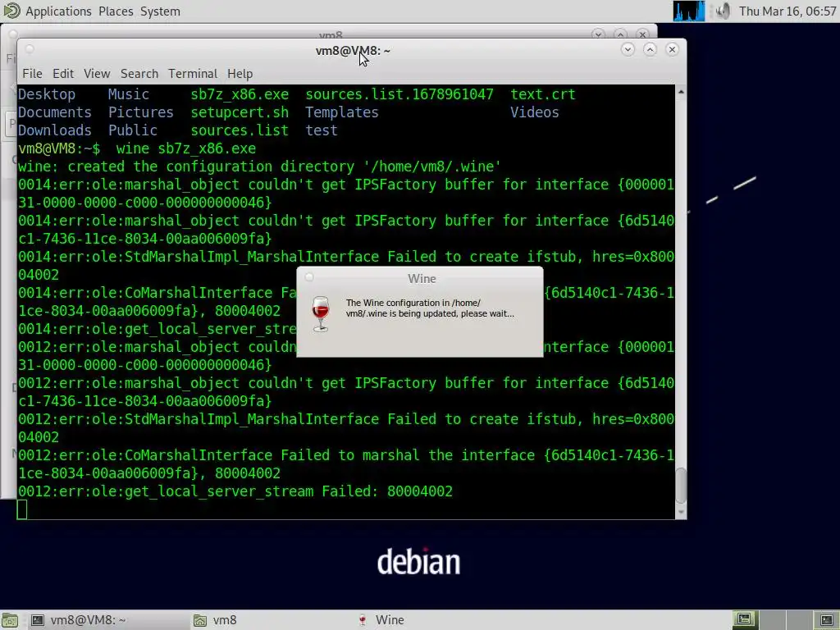Screen dimensions: 840x630
Task: Click the 'Templates' directory name
Action: coord(342,112)
